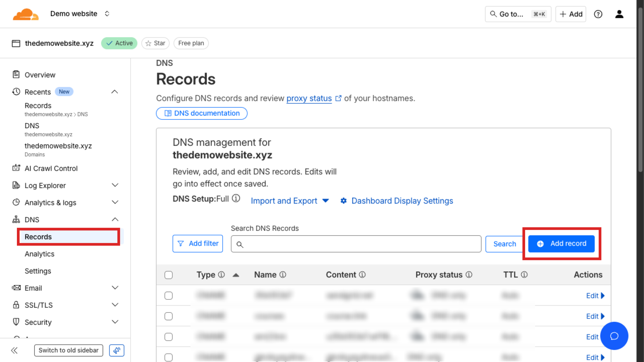644x362 pixels.
Task: Click the feedback megaphone icon button
Action: pyautogui.click(x=116, y=350)
